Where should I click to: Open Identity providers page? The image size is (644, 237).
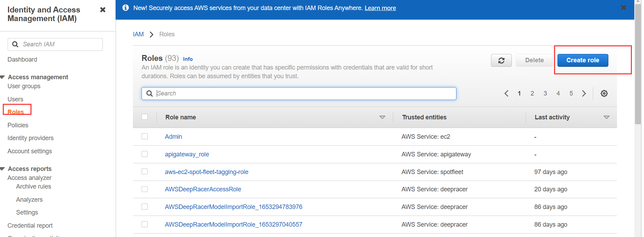pos(30,138)
